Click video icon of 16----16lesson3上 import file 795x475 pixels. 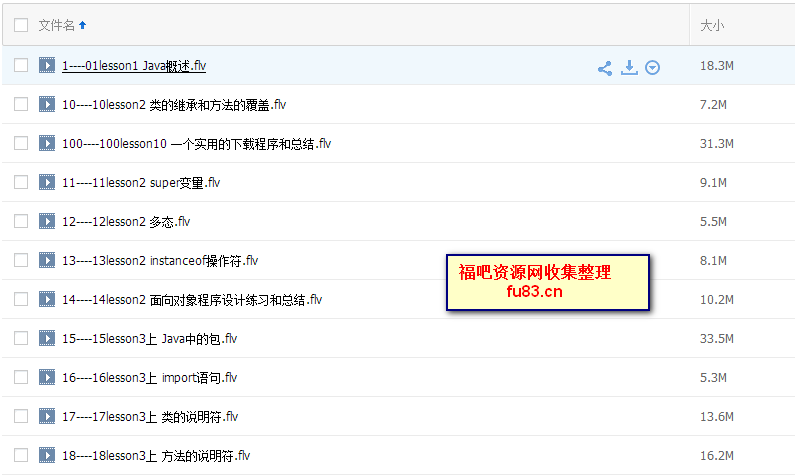pyautogui.click(x=47, y=377)
